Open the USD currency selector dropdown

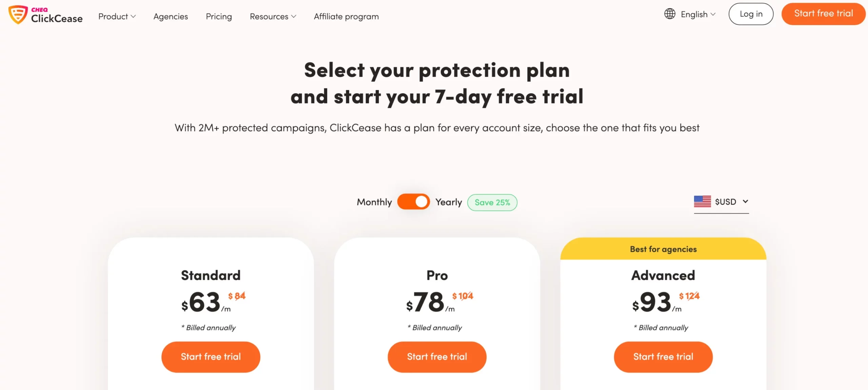(x=721, y=201)
